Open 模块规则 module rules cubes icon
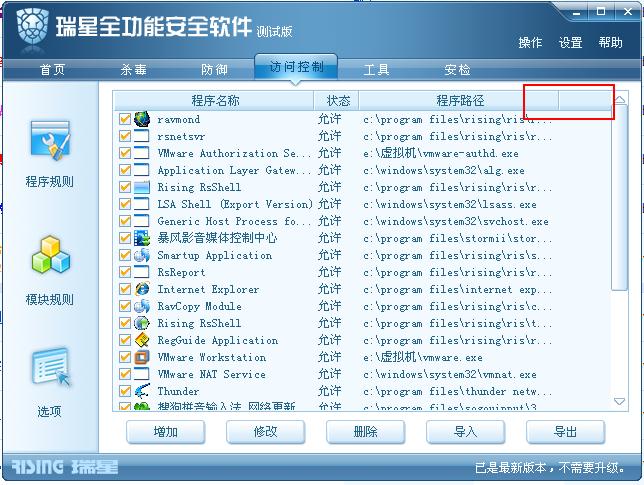Viewport: 644px width, 485px height. 51,255
